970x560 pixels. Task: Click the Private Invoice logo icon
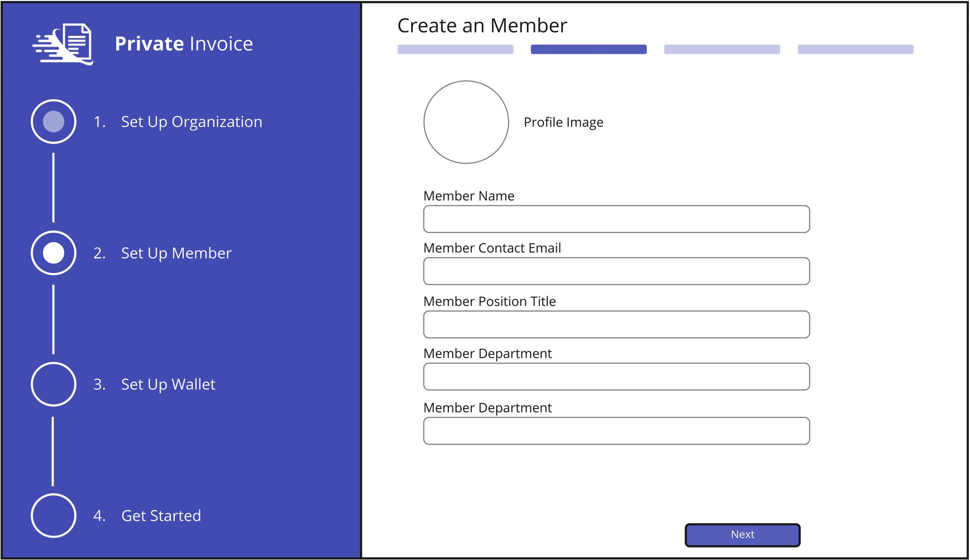point(64,44)
